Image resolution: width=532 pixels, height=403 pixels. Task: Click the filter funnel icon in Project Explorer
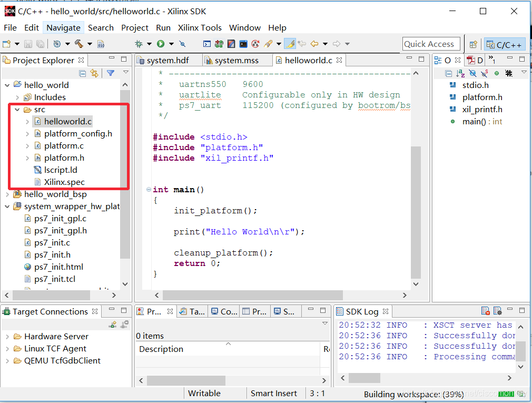(x=111, y=73)
